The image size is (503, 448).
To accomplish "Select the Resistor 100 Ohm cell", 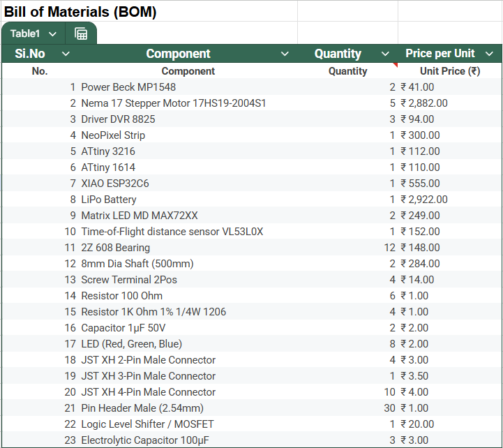I will [x=188, y=296].
